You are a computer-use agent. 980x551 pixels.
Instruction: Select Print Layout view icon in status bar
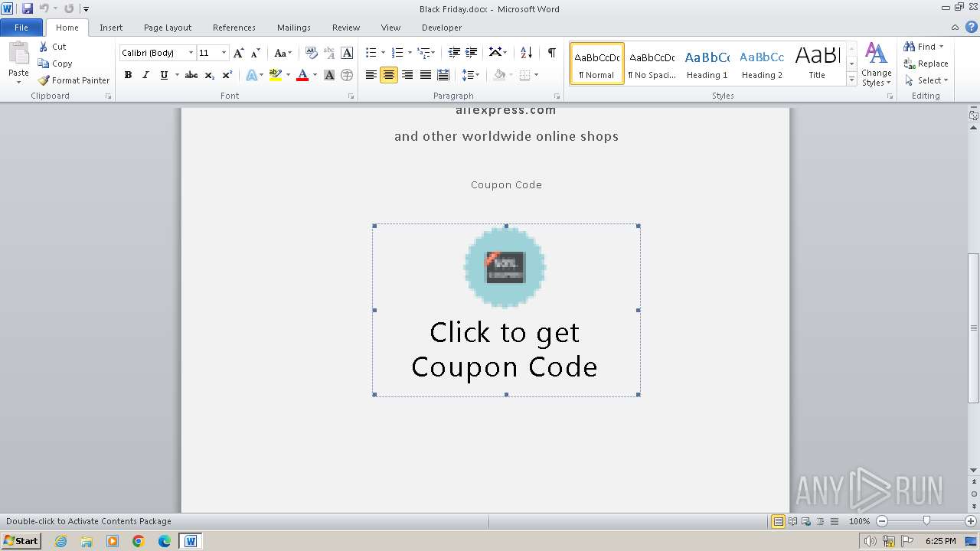(778, 521)
